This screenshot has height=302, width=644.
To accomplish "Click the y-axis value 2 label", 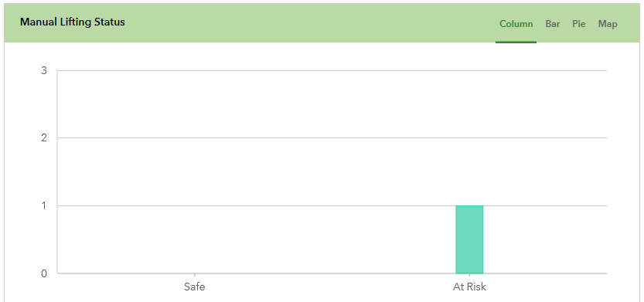I will pyautogui.click(x=44, y=137).
